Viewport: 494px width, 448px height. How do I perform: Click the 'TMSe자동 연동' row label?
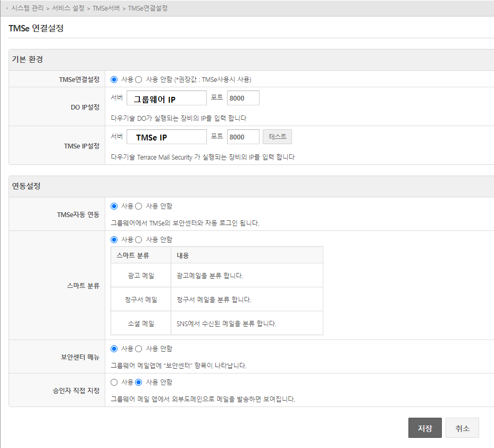click(x=78, y=214)
